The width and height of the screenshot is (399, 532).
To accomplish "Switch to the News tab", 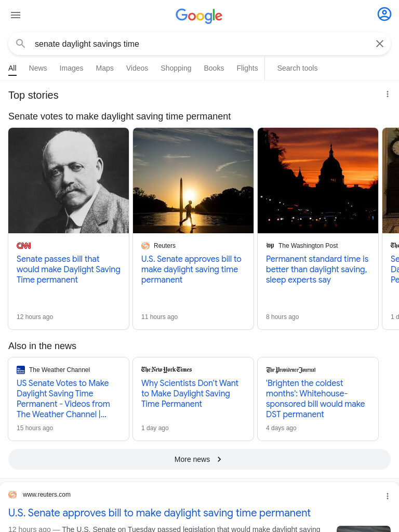I will 37,68.
